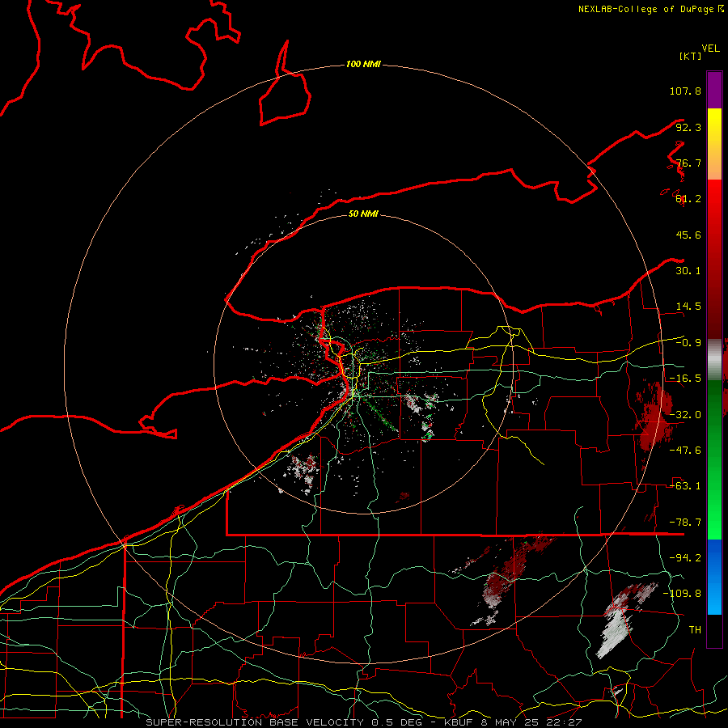Click the 45.6 velocity scale value
Image resolution: width=728 pixels, height=728 pixels.
(x=688, y=235)
